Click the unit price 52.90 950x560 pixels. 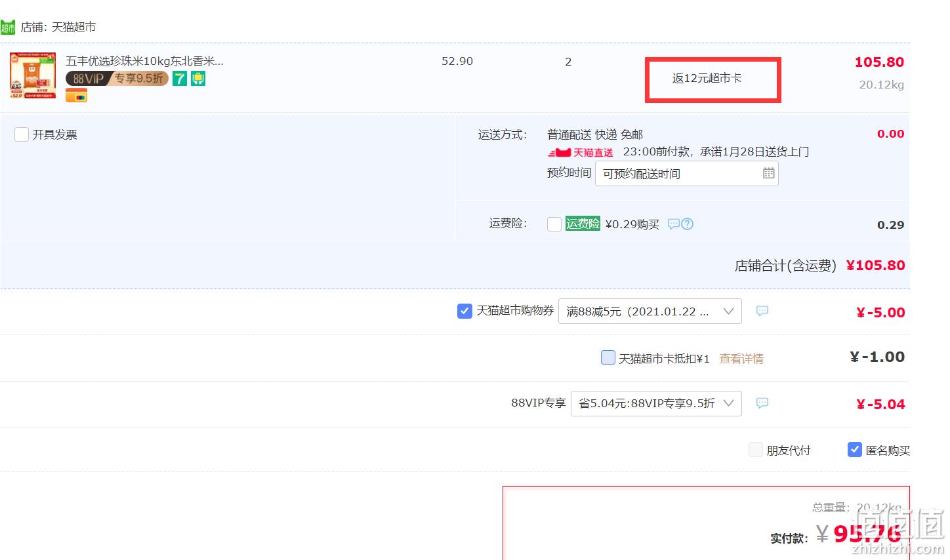[457, 61]
